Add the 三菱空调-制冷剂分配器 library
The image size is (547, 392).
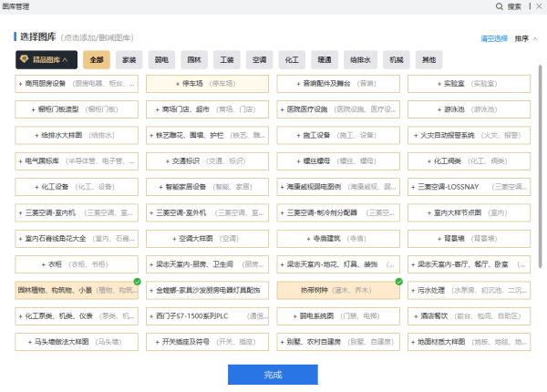click(x=338, y=212)
